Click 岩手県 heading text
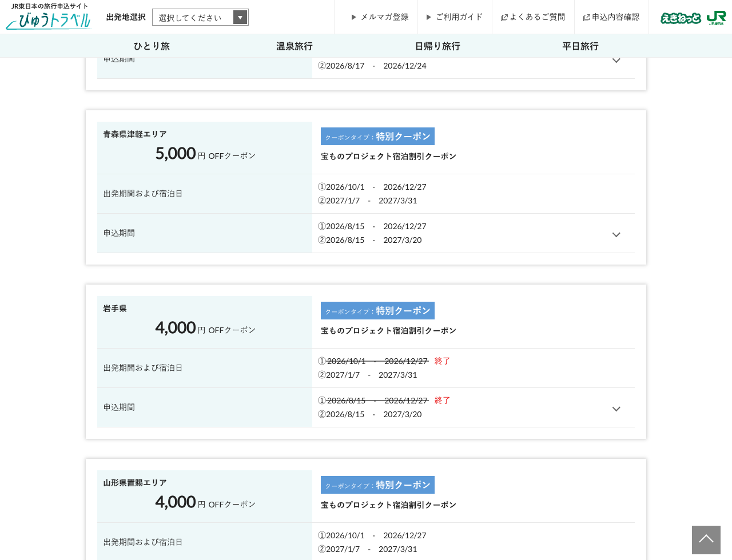The width and height of the screenshot is (732, 560). tap(115, 309)
